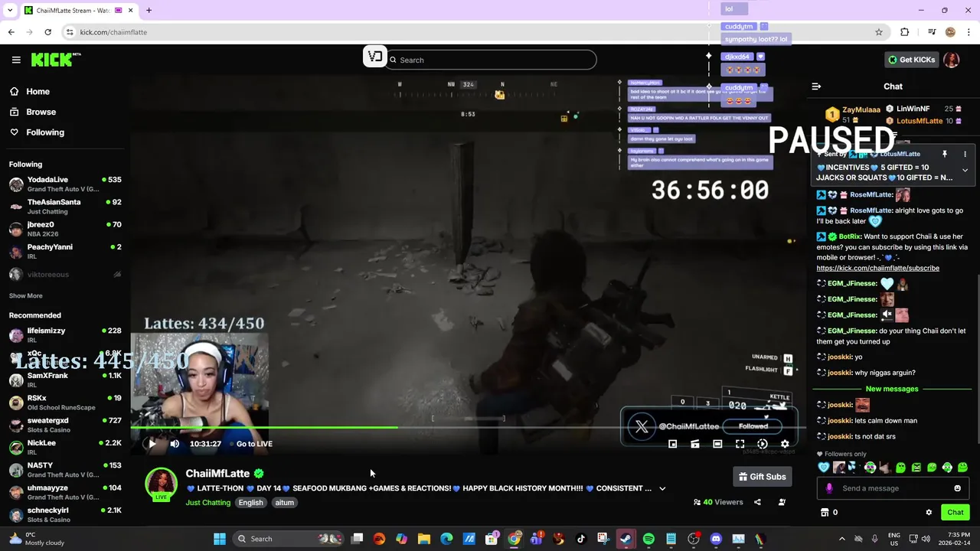Open the Windows Start menu

(x=220, y=539)
